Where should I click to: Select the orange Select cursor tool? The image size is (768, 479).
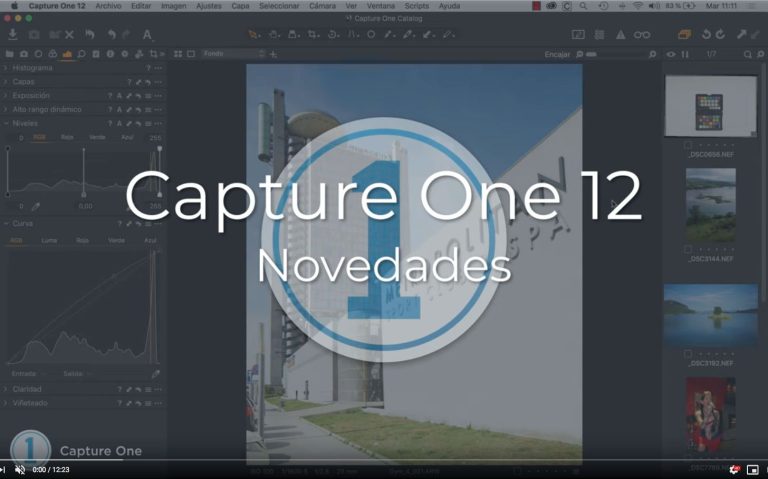pos(253,34)
